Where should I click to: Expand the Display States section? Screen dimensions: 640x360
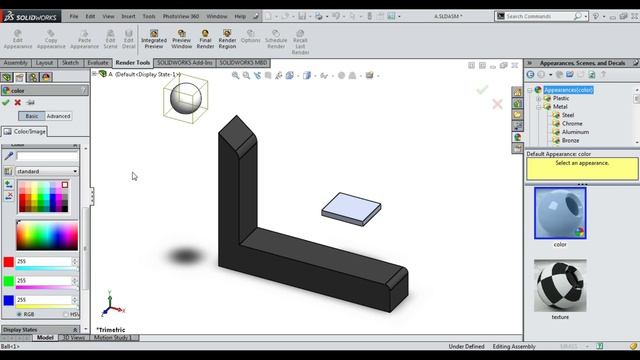[x=75, y=329]
